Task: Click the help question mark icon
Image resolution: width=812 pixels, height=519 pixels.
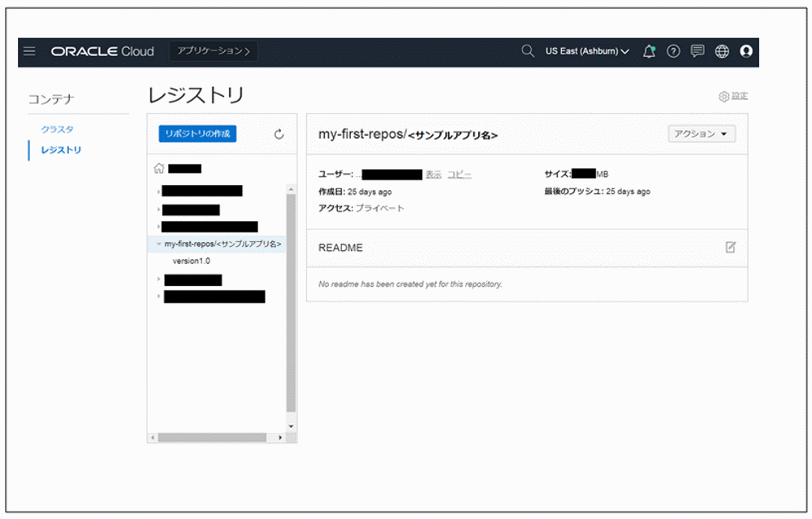Action: [672, 51]
